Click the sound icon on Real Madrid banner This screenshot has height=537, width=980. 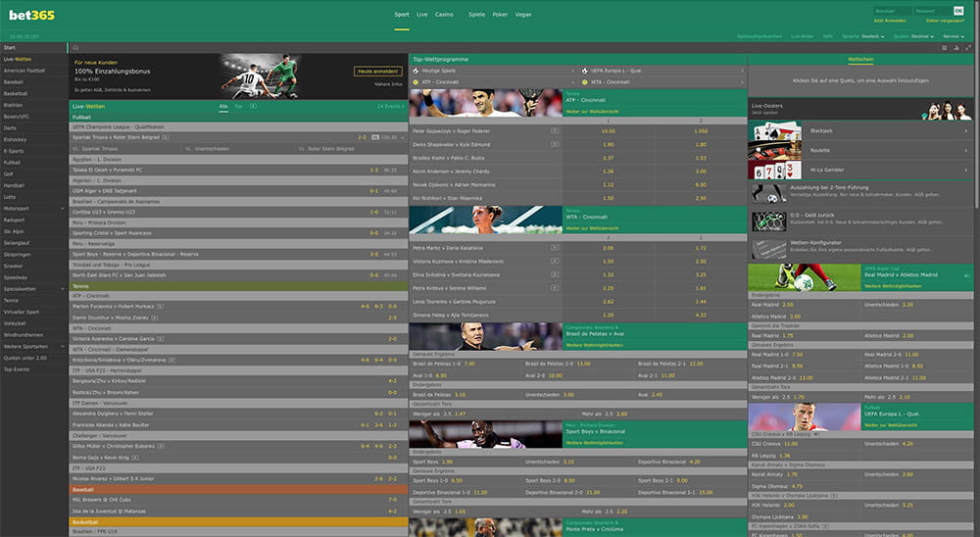966,275
